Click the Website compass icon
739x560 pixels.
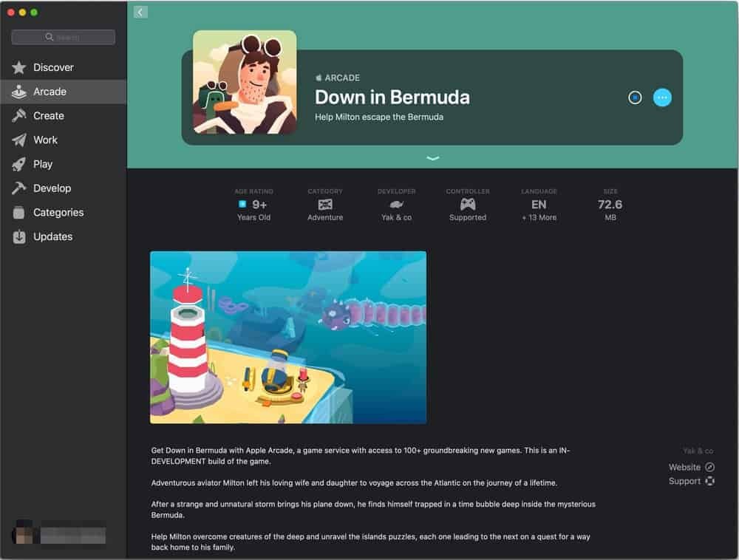(x=709, y=467)
